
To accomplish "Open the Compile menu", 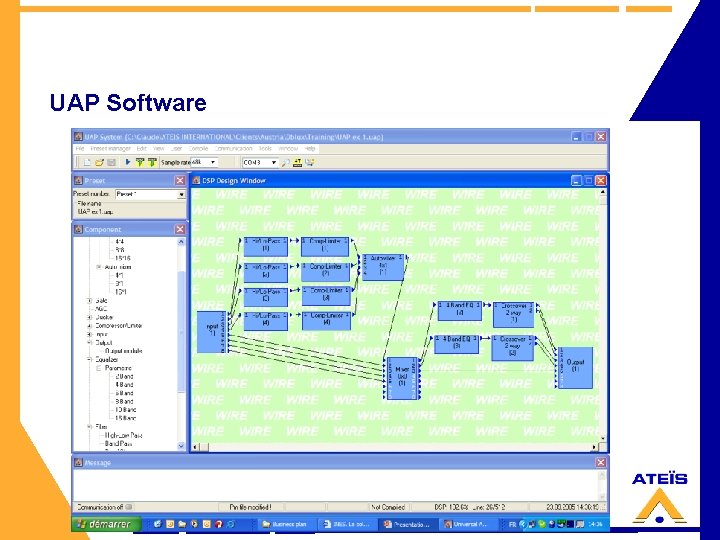I will [198, 149].
